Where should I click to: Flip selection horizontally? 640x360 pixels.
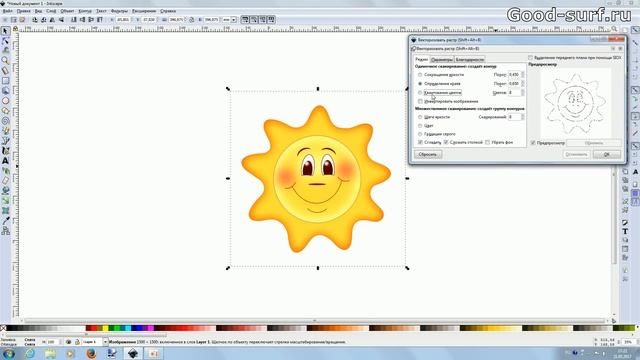coord(52,20)
